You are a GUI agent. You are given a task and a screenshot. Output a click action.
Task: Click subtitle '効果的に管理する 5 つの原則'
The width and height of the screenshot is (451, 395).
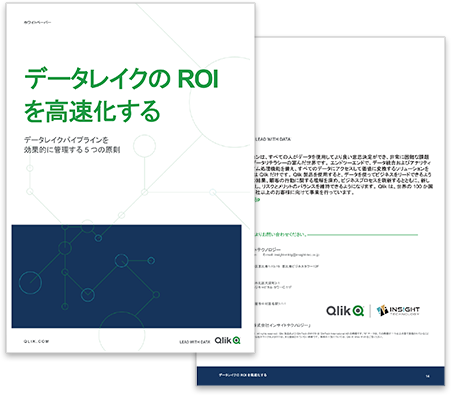pos(72,150)
